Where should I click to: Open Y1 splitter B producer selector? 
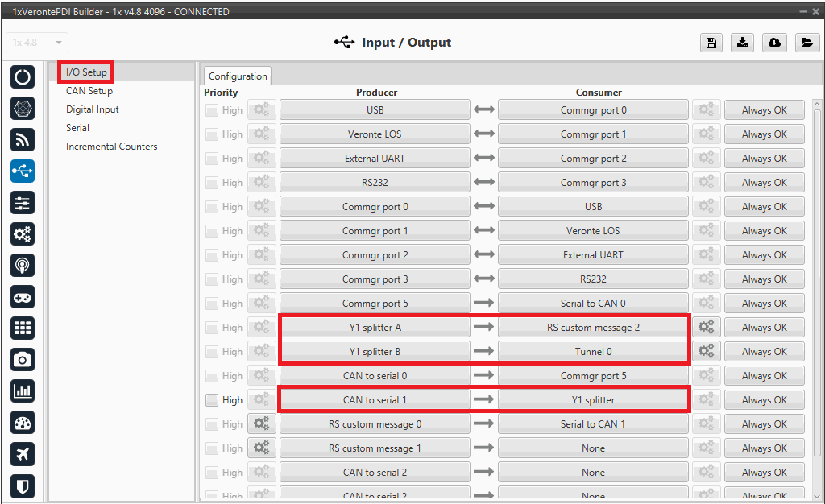pos(375,352)
